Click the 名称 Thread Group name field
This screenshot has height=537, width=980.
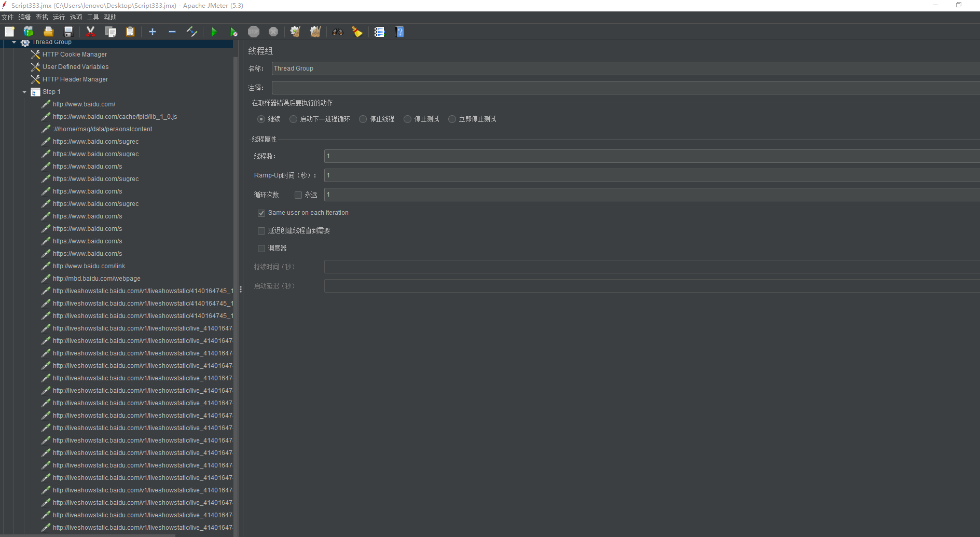coord(626,68)
